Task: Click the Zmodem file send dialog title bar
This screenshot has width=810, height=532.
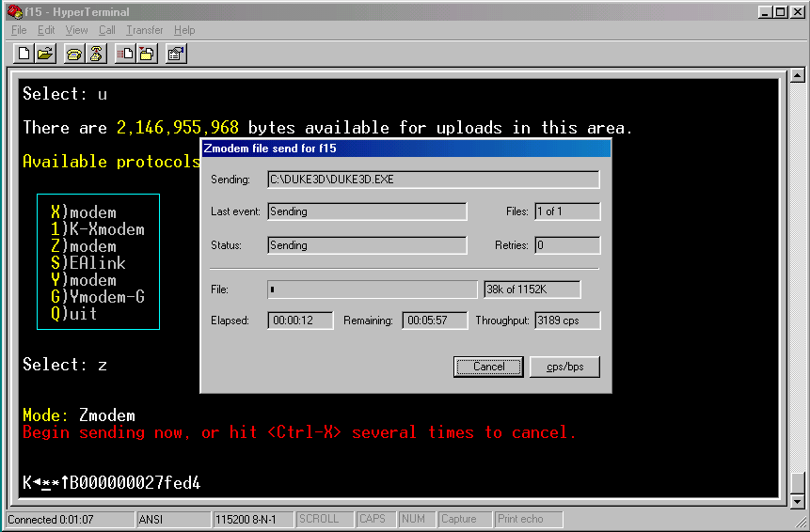Action: 405,149
